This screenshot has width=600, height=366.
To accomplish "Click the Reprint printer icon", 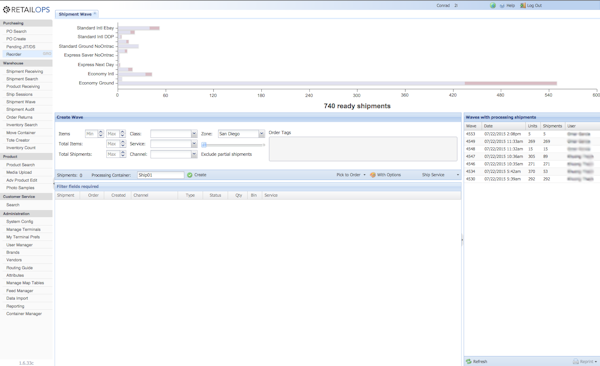I will tap(576, 361).
